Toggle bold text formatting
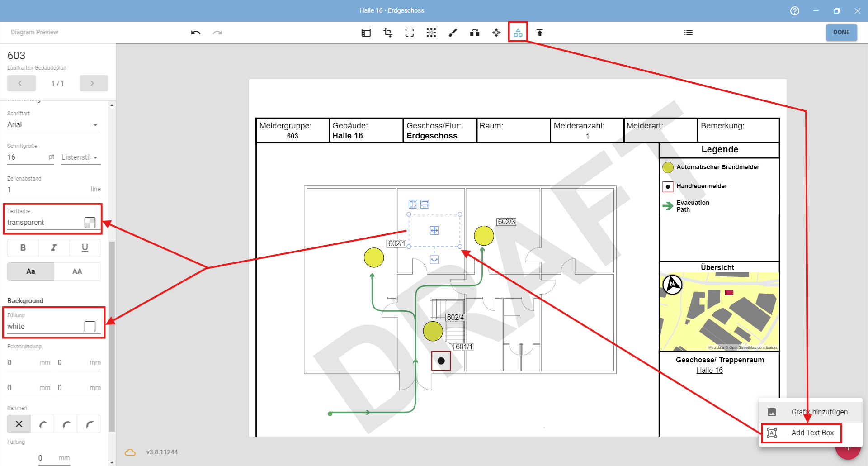 tap(23, 248)
